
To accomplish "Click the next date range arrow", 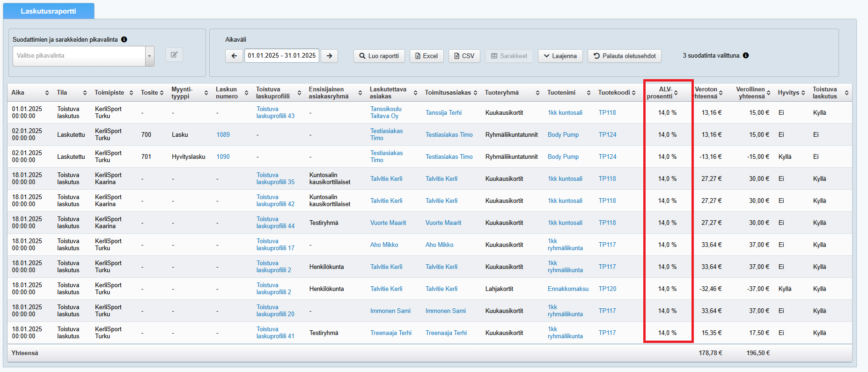I will point(330,56).
